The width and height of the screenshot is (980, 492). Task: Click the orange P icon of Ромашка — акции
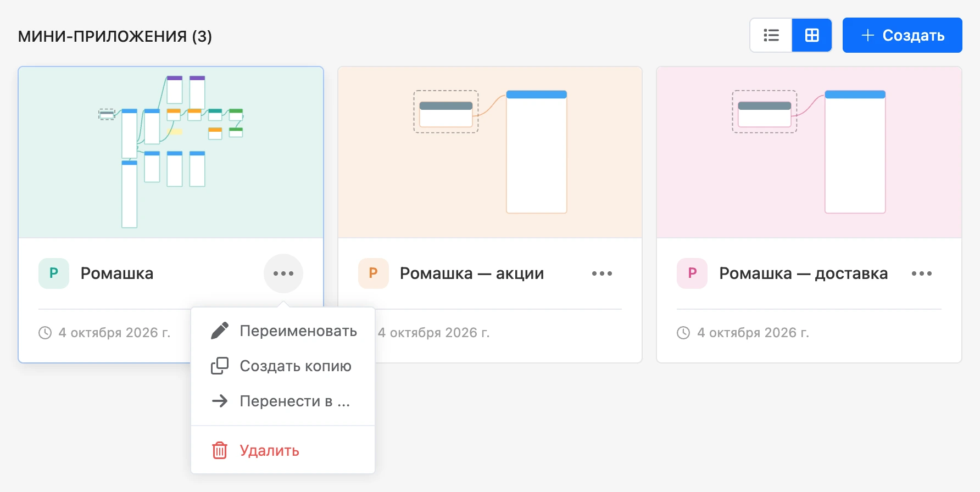pos(374,273)
